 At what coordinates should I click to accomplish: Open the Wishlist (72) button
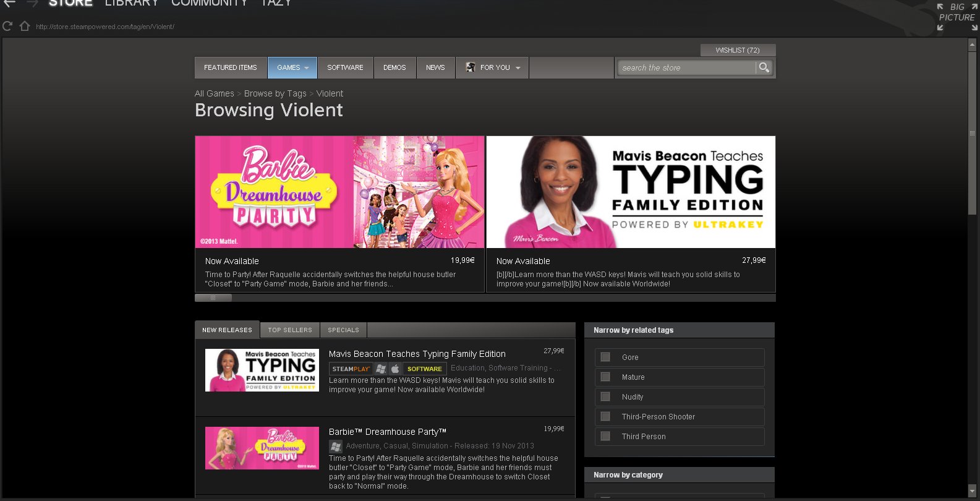tap(738, 50)
